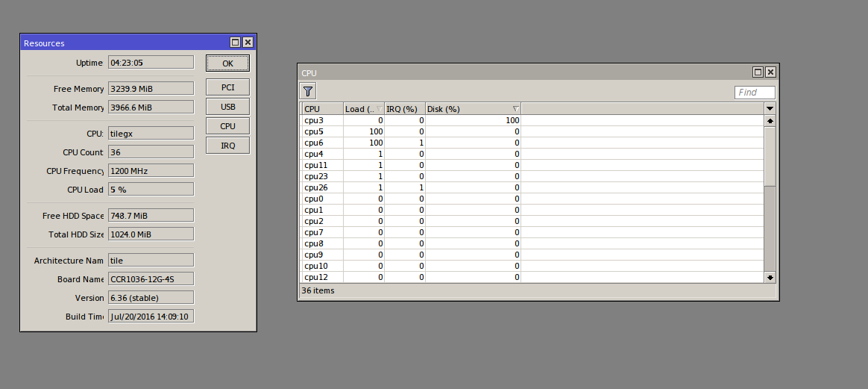Select the cpu6 row
This screenshot has width=868, height=389.
pyautogui.click(x=532, y=143)
